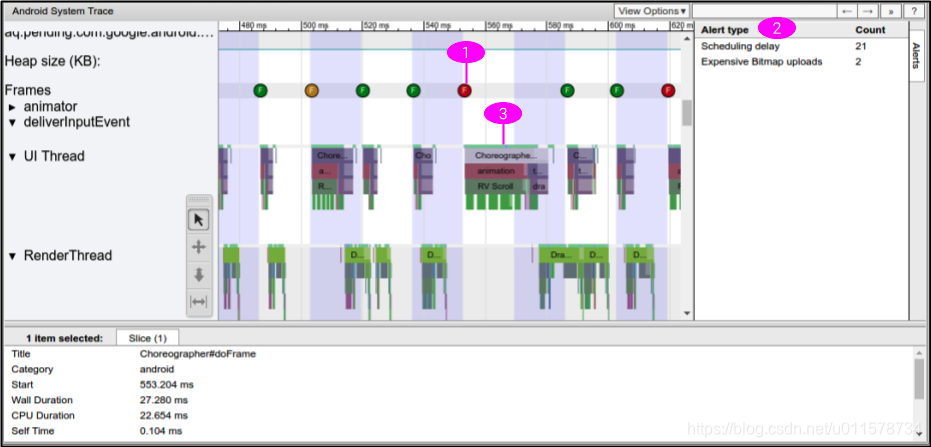The height and width of the screenshot is (447, 931).
Task: Click the orange frame marker near 503 ms
Action: (x=312, y=90)
